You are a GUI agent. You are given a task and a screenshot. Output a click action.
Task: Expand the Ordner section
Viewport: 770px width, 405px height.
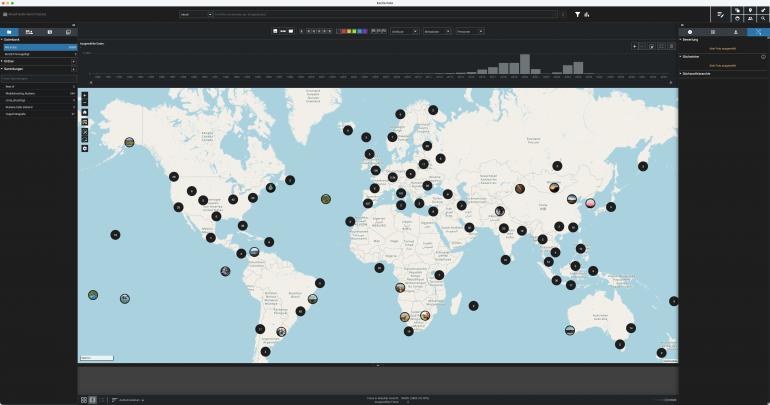[2, 61]
